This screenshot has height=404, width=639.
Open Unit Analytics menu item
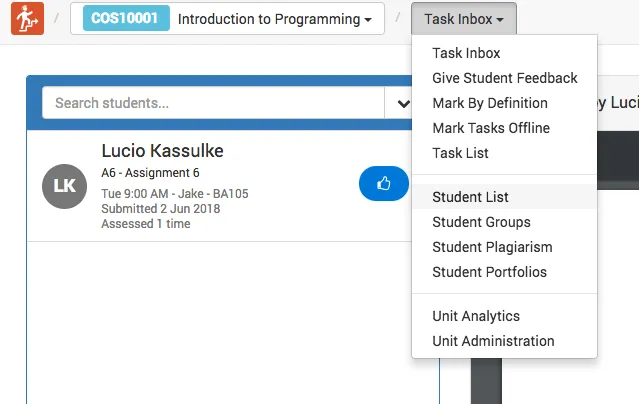pyautogui.click(x=505, y=316)
